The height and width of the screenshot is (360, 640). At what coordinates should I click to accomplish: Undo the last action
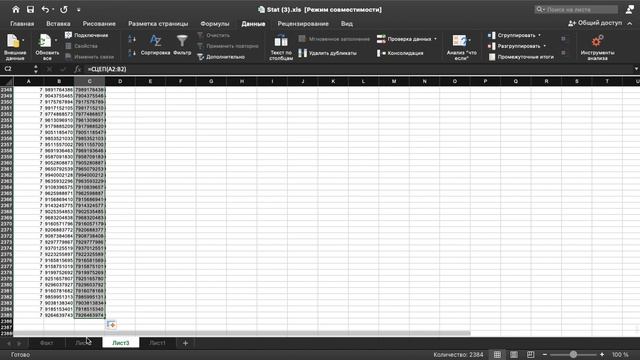45,9
